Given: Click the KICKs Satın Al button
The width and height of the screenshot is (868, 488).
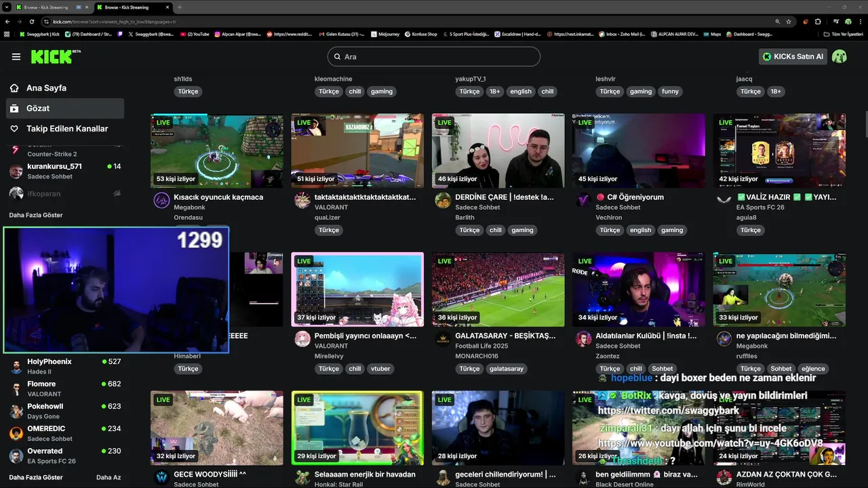Looking at the screenshot, I should click(x=792, y=57).
